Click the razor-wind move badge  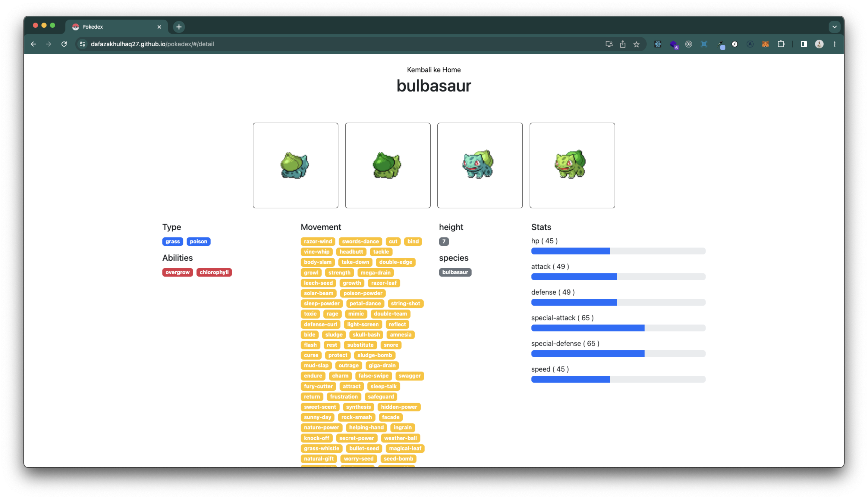[x=318, y=241]
